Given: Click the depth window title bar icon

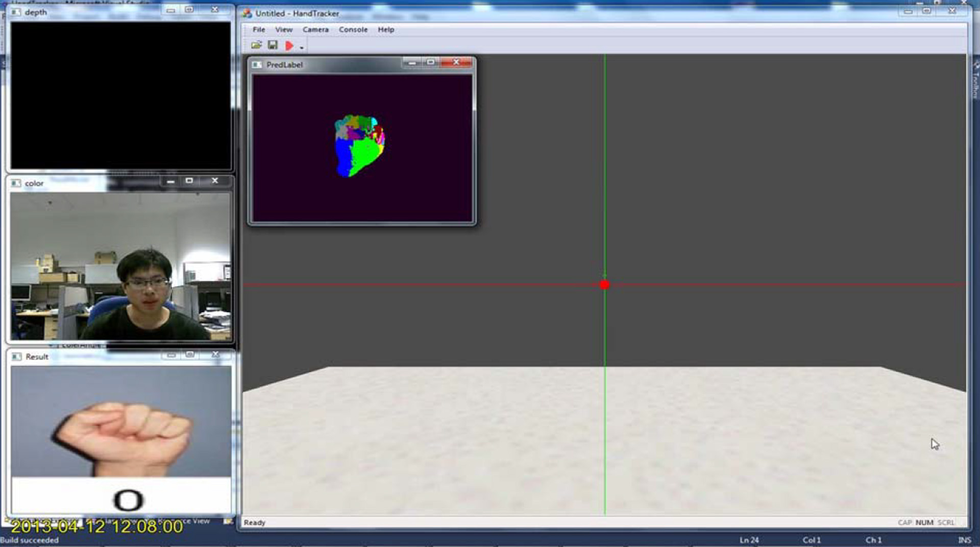Looking at the screenshot, I should click(x=16, y=12).
